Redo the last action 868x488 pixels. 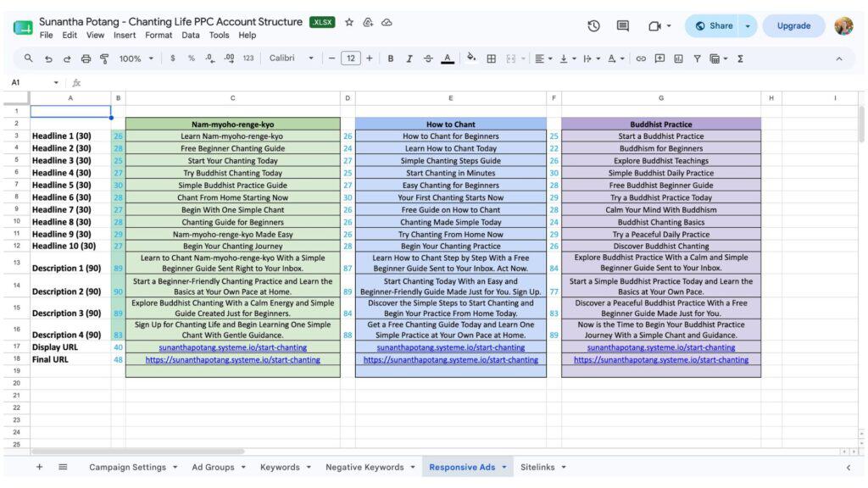click(67, 58)
